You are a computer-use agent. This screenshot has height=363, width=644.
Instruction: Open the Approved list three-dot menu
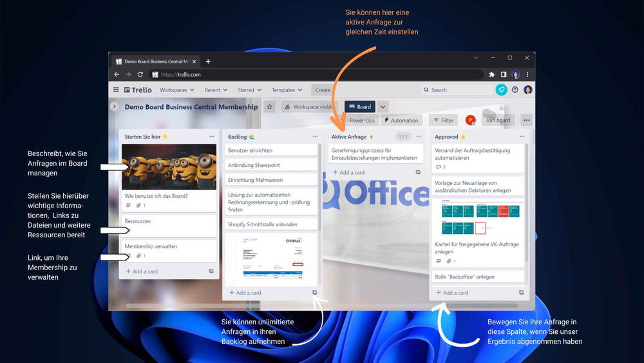[522, 137]
